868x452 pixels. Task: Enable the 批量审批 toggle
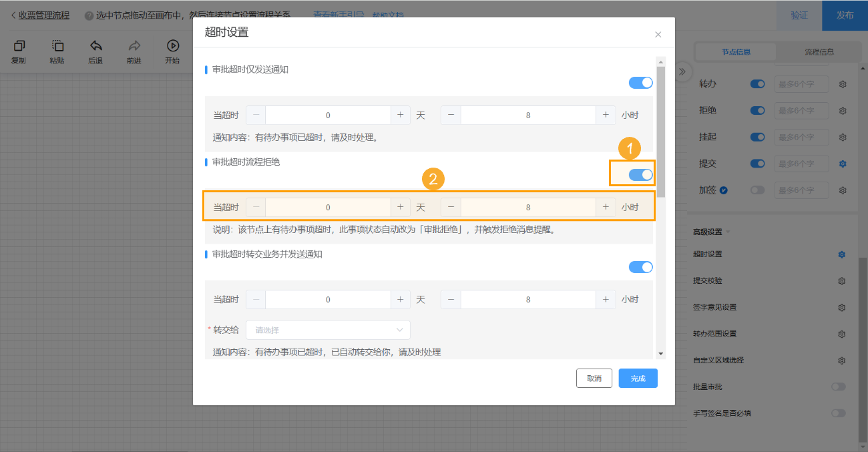point(839,387)
